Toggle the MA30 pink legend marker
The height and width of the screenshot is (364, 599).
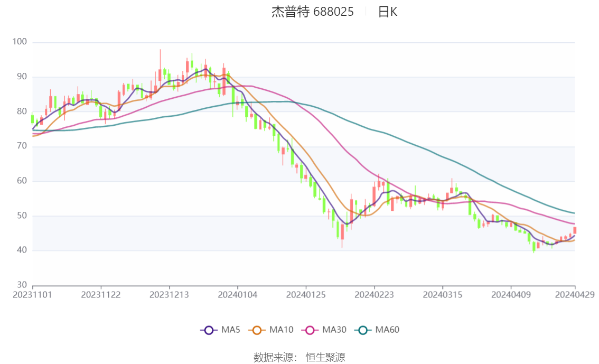click(x=310, y=330)
